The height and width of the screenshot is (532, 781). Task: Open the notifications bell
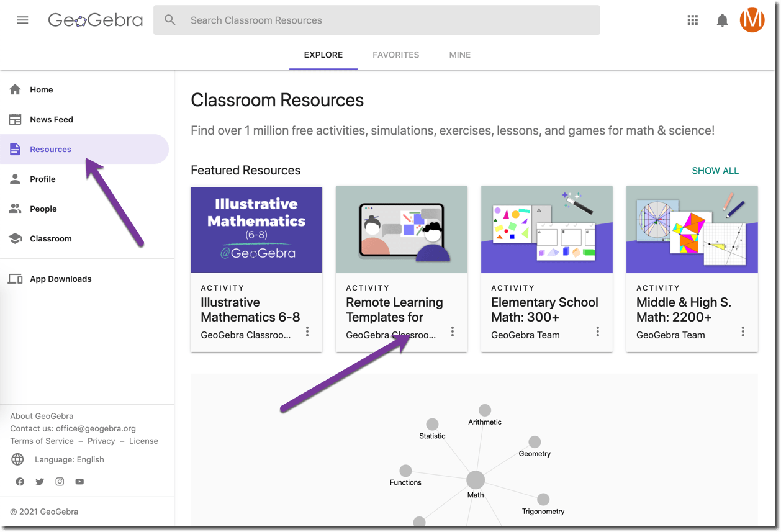coord(722,20)
